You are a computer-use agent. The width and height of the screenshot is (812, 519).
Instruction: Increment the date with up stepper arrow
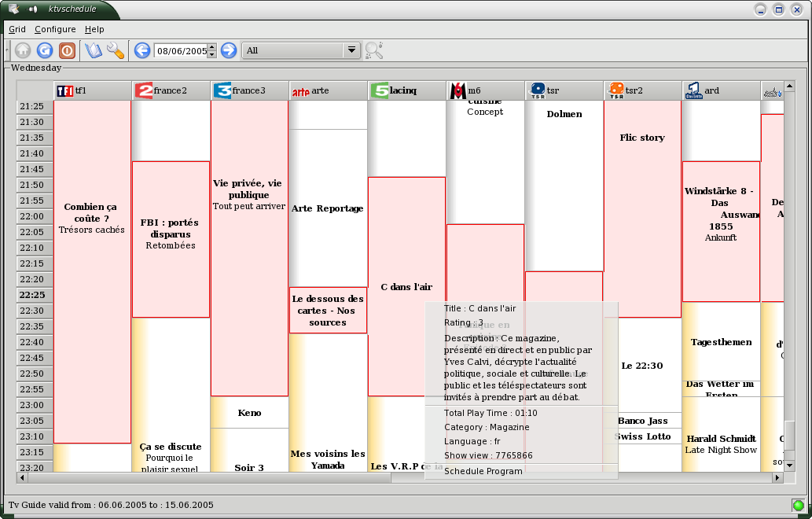(211, 46)
